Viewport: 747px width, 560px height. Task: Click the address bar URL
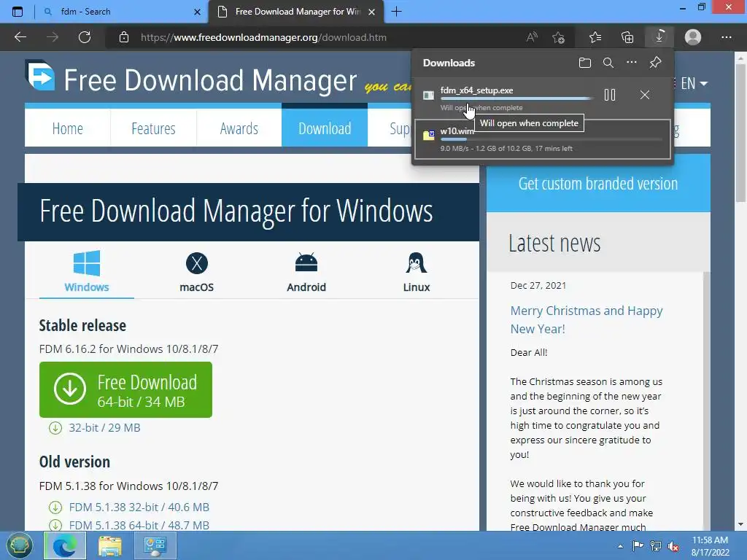coord(263,37)
